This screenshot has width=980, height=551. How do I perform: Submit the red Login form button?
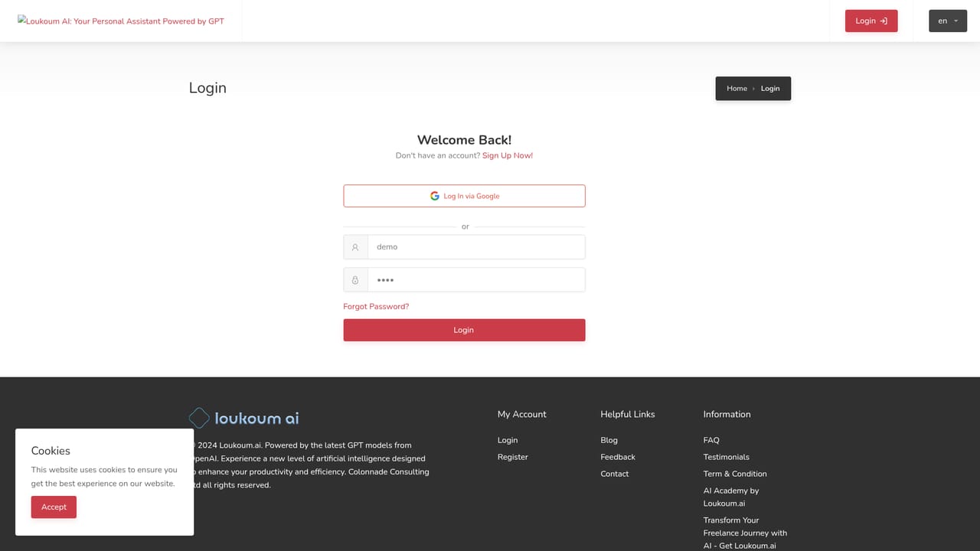(464, 330)
